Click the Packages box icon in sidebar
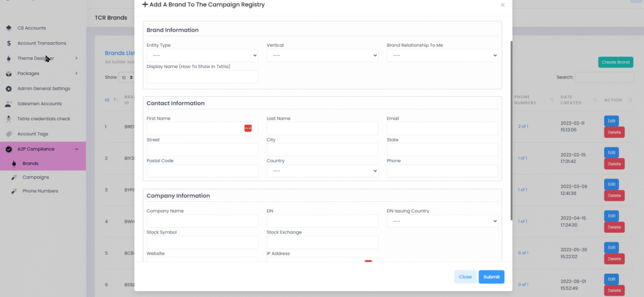Viewport: 644px width, 297px height. coord(8,74)
